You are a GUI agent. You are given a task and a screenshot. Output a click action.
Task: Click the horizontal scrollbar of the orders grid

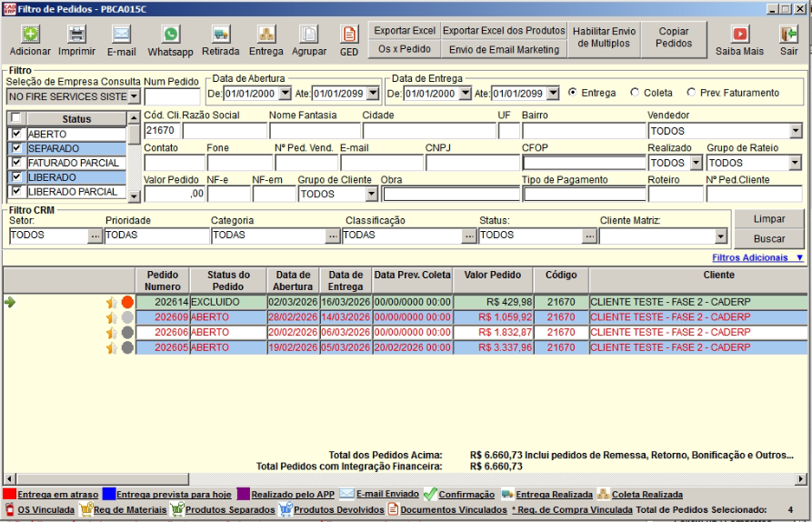click(406, 479)
